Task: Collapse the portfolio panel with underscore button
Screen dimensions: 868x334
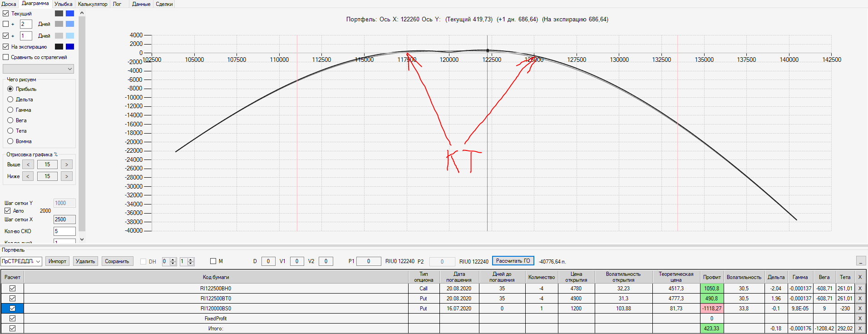Action: pyautogui.click(x=861, y=261)
